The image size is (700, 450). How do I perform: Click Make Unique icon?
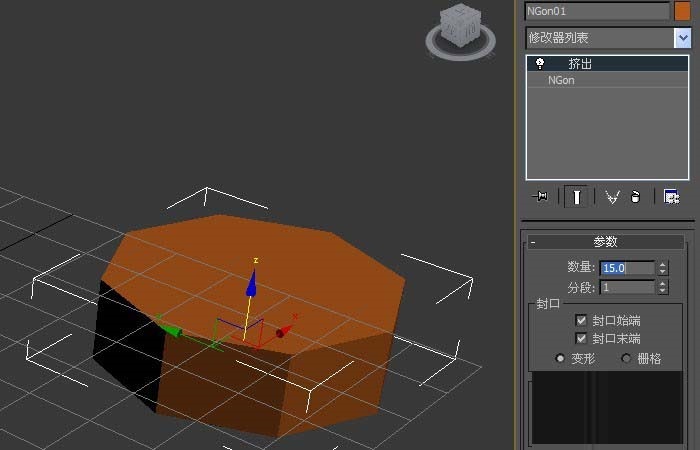612,197
